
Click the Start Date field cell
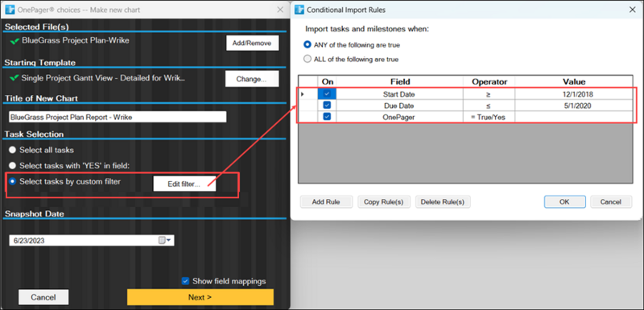[x=399, y=94]
